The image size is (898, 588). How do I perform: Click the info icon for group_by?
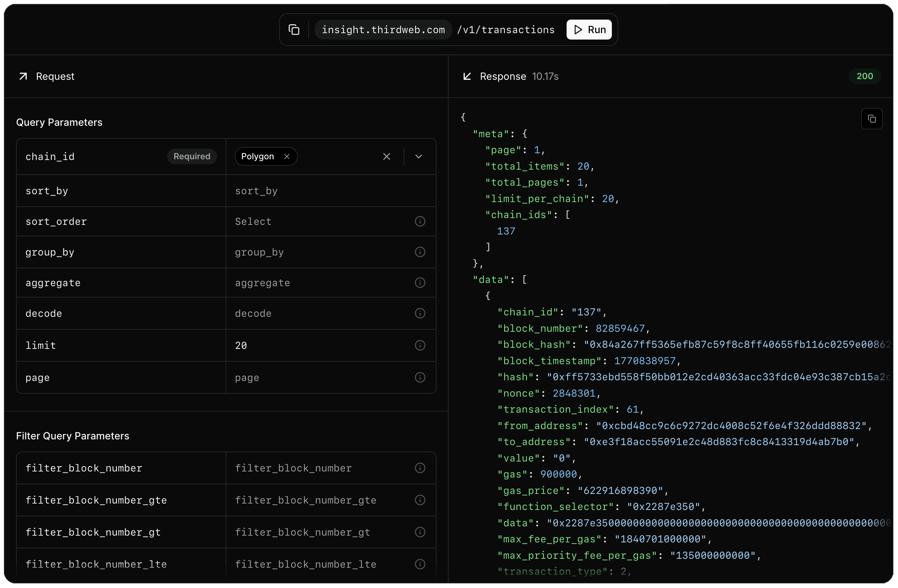pyautogui.click(x=420, y=252)
